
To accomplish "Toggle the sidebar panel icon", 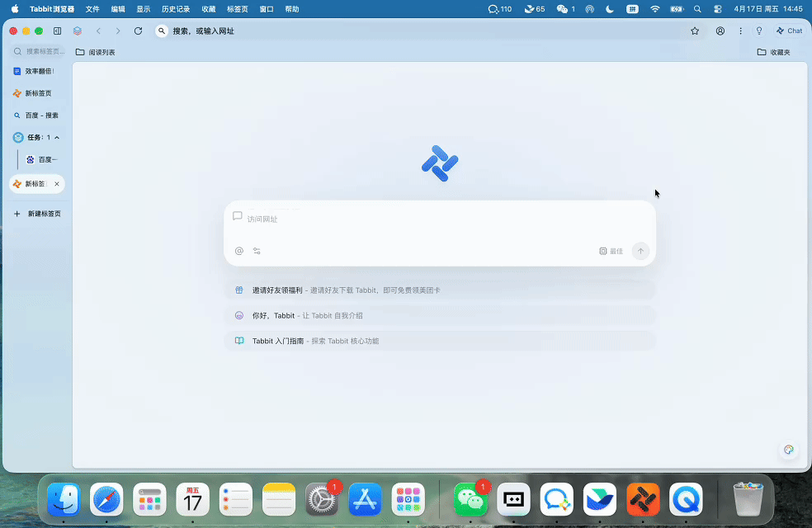I will (58, 31).
